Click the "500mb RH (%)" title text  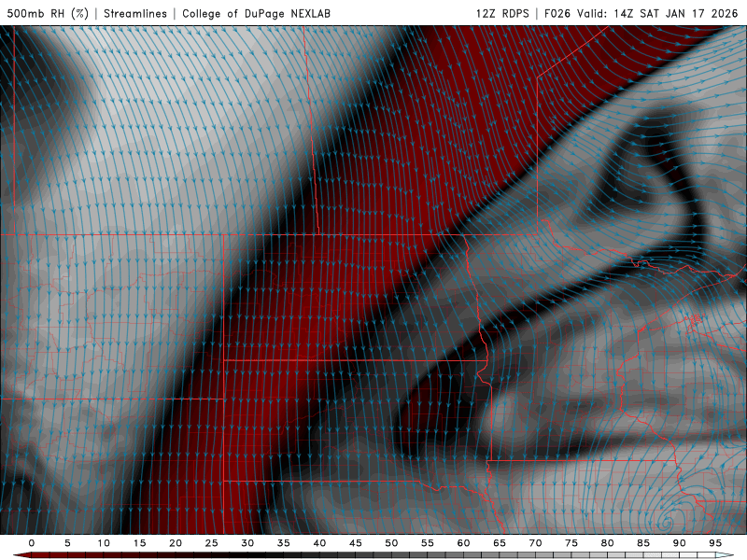coord(48,13)
